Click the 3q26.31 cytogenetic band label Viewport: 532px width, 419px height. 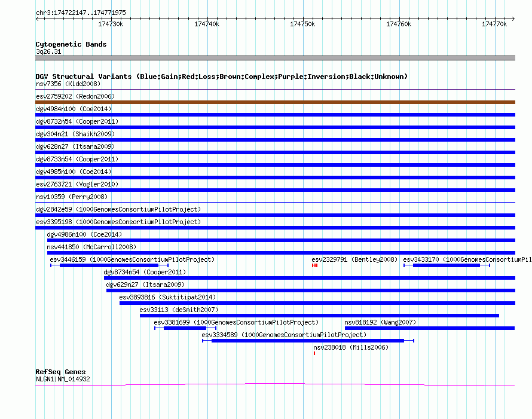48,51
